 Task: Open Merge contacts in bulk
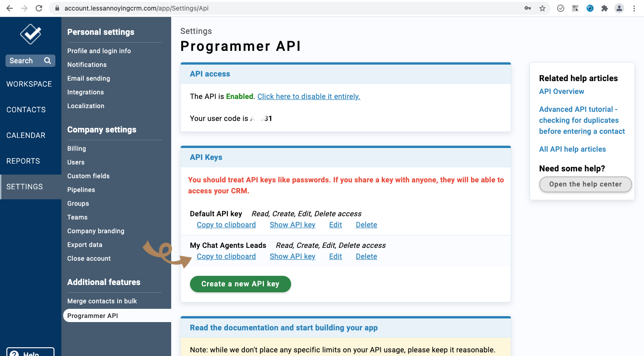[x=102, y=301]
